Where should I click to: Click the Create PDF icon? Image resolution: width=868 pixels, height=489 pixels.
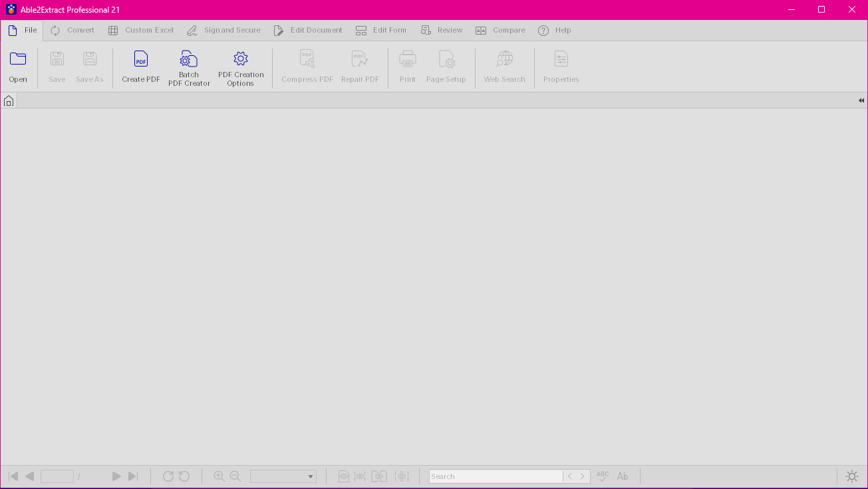click(141, 59)
